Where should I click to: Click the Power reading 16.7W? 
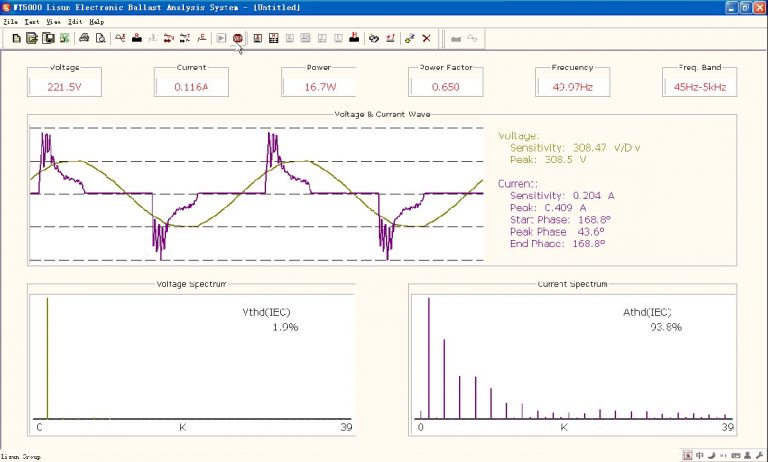click(x=318, y=87)
